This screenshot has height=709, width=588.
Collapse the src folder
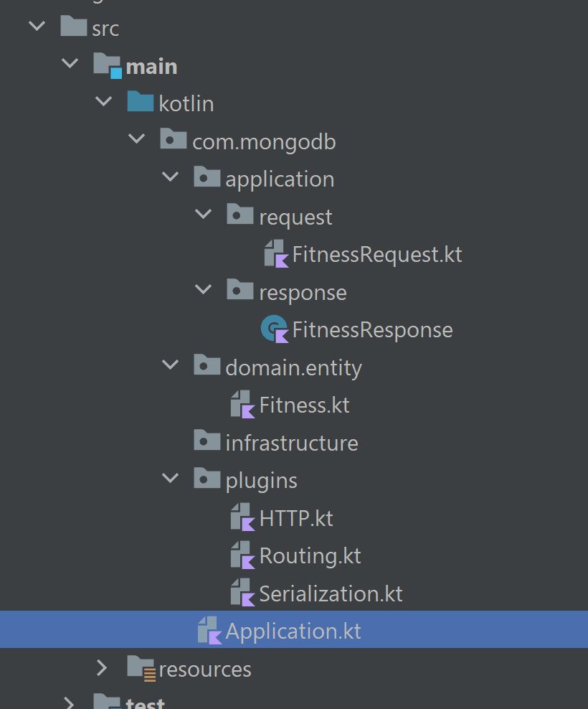(37, 26)
